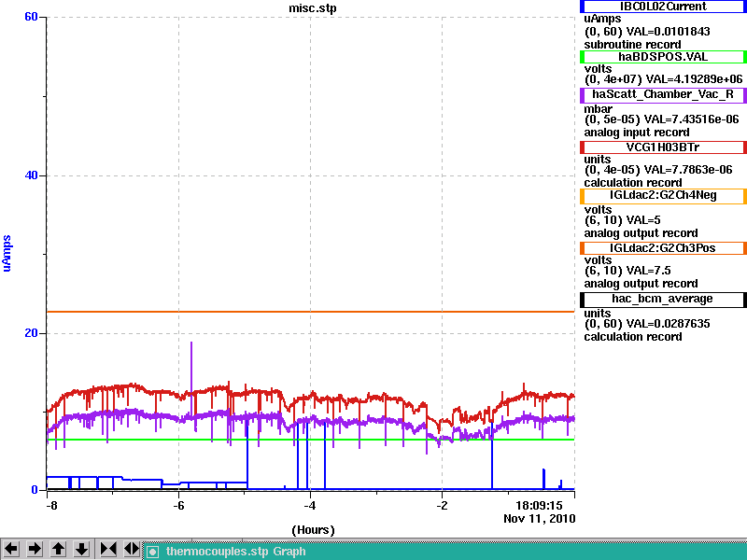This screenshot has width=747, height=560.
Task: Click the Nov 11, 2010 date label
Action: point(540,519)
